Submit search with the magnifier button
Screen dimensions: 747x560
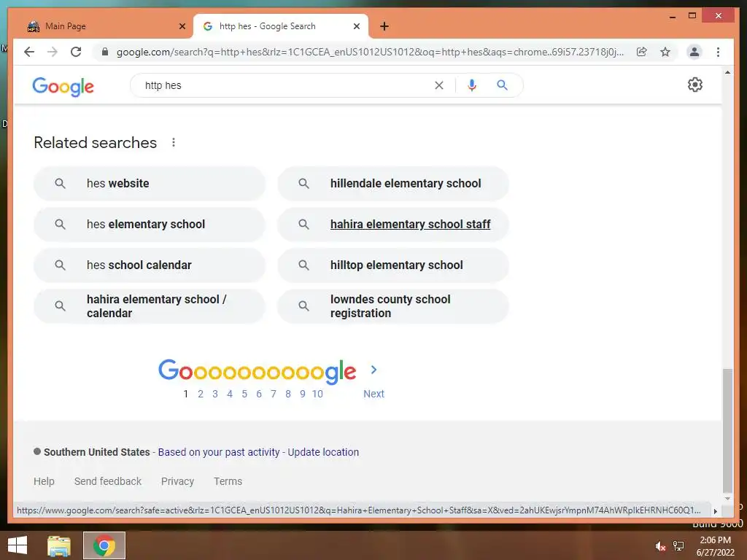coord(502,85)
